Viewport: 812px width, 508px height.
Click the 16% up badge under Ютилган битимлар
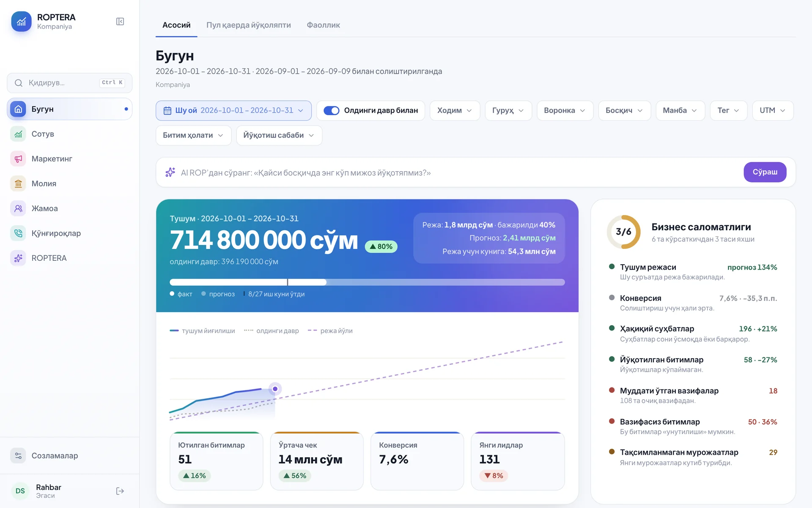tap(195, 476)
